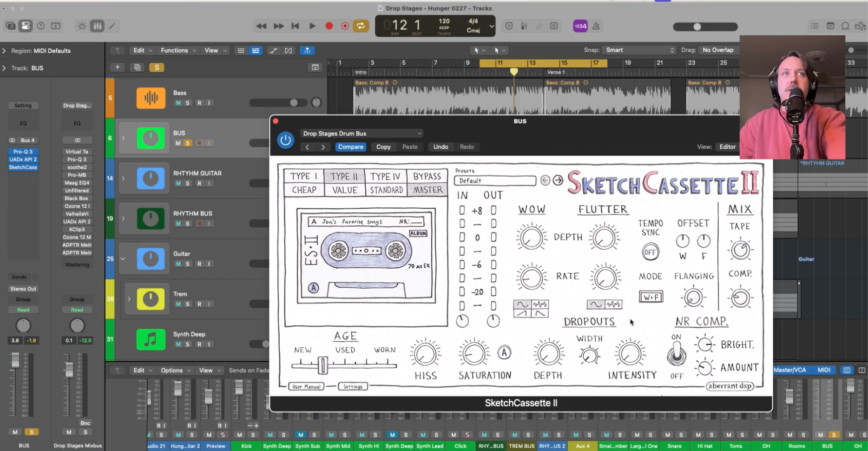Expand the Track BUS disclosure triangle
Image resolution: width=868 pixels, height=451 pixels.
(x=4, y=68)
